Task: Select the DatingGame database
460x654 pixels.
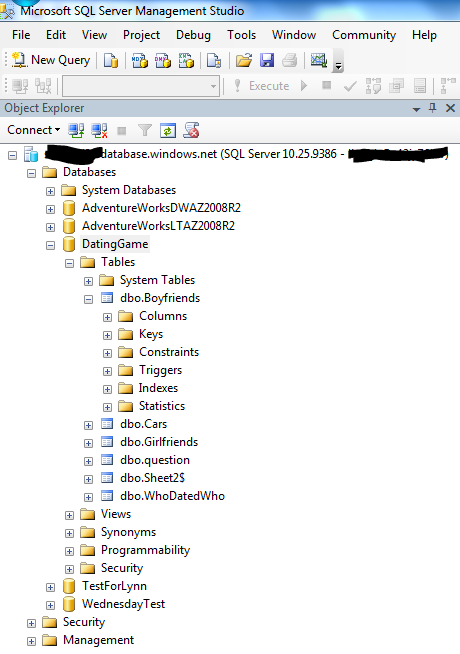Action: [115, 244]
